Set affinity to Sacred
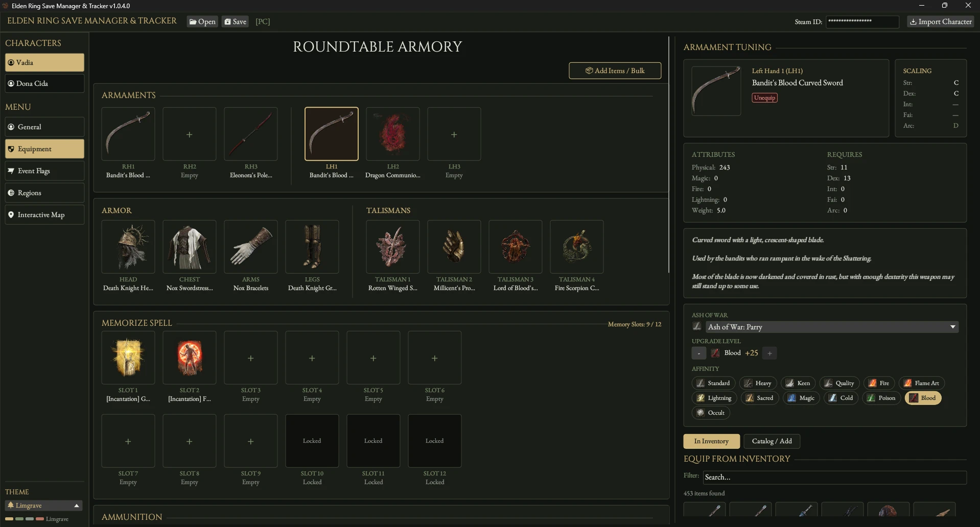 coord(760,398)
